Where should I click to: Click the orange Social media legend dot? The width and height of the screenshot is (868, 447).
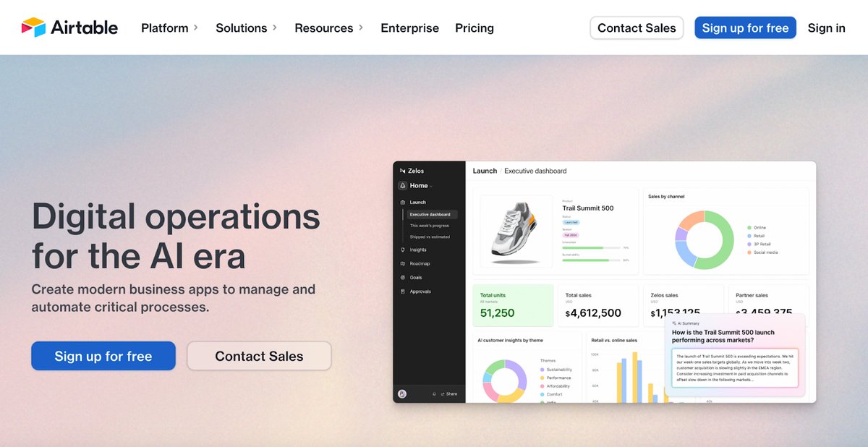(x=749, y=252)
